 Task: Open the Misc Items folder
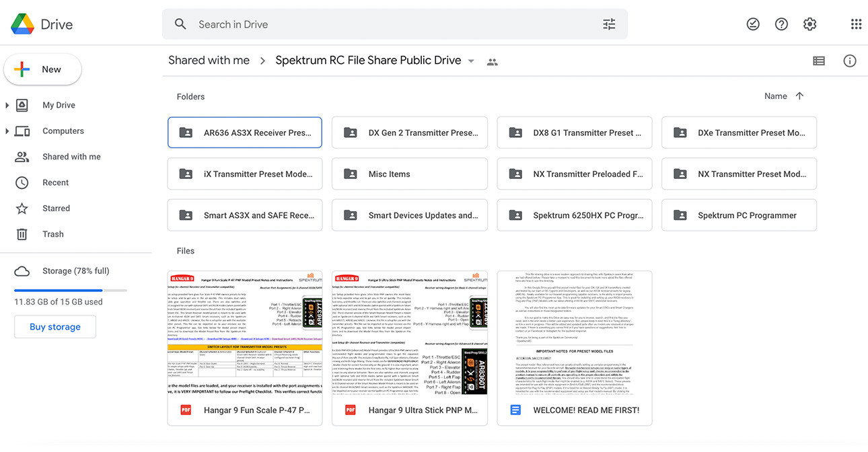[409, 174]
